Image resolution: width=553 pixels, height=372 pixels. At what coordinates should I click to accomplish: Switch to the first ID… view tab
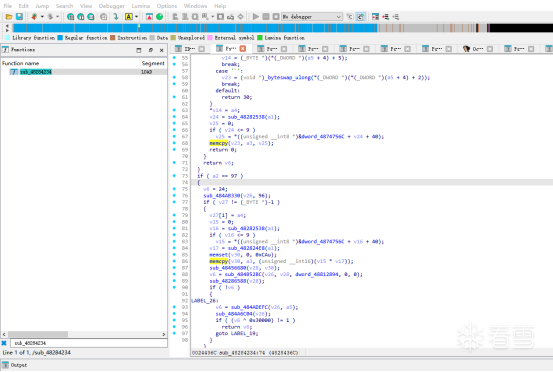tap(190, 49)
